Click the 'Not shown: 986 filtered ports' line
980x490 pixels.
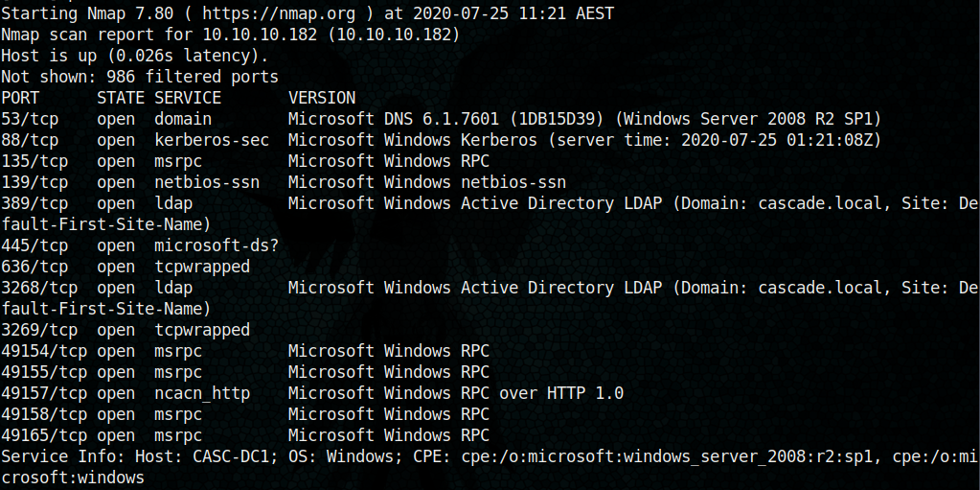[140, 77]
